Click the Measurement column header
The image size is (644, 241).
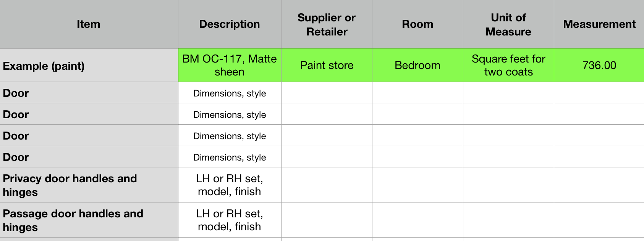click(599, 24)
